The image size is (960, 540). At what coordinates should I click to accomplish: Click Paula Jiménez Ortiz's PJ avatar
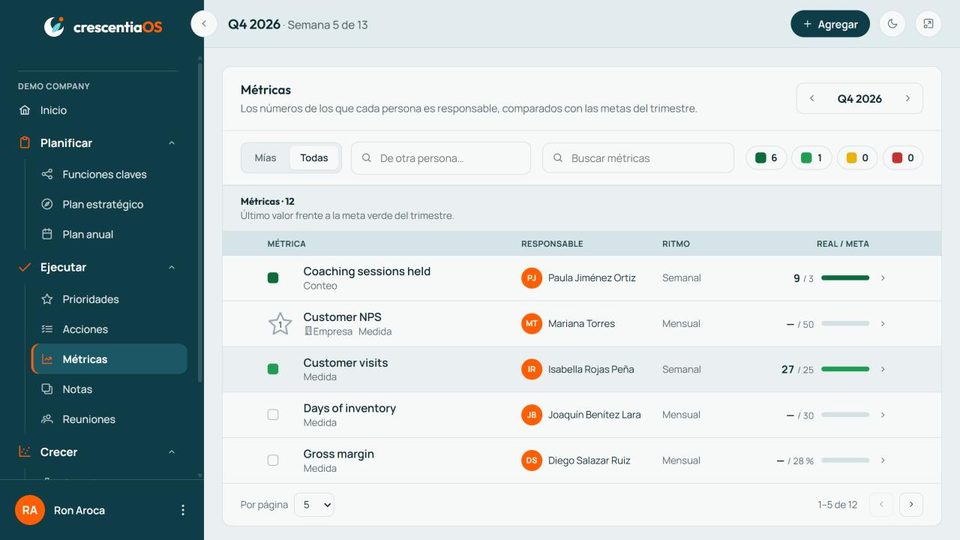coord(531,278)
